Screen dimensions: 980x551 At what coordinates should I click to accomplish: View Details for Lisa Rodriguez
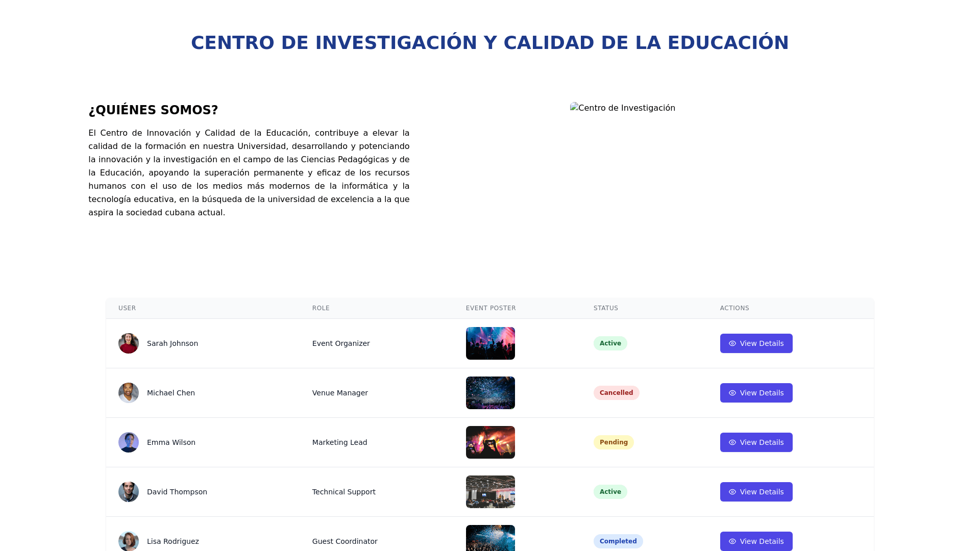click(756, 541)
